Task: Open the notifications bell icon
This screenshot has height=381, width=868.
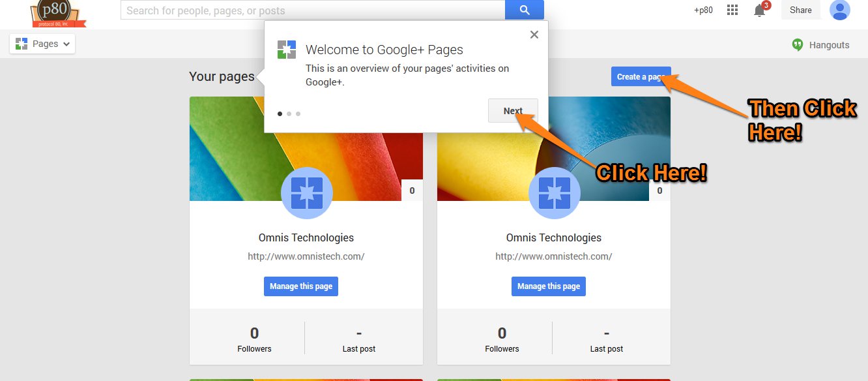Action: pos(760,10)
